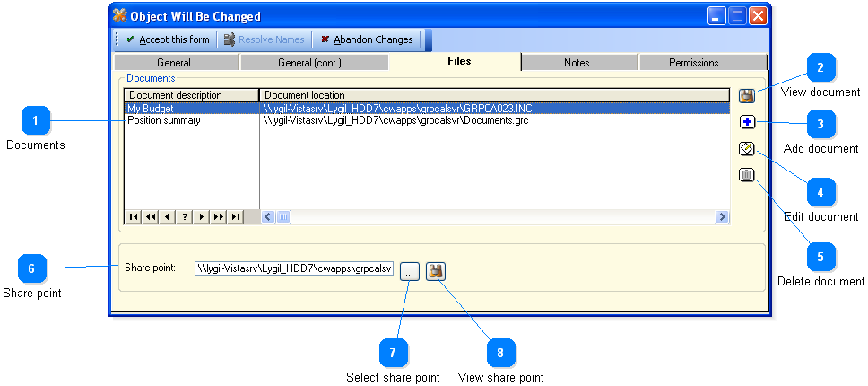
Task: Click the Share point path field
Action: [294, 269]
